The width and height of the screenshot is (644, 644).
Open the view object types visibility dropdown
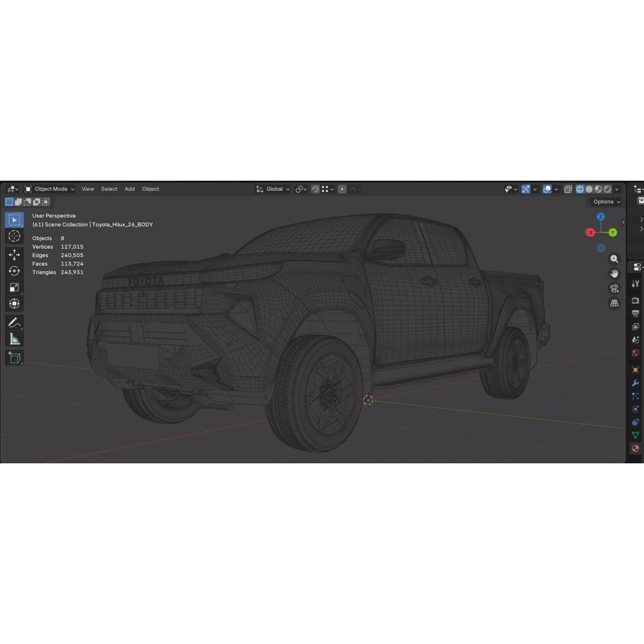511,190
